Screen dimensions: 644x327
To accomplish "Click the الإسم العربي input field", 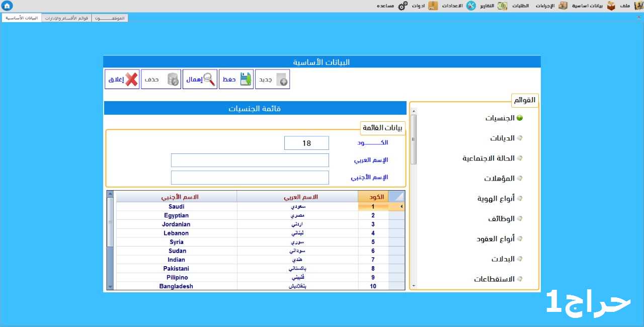I will [x=250, y=160].
